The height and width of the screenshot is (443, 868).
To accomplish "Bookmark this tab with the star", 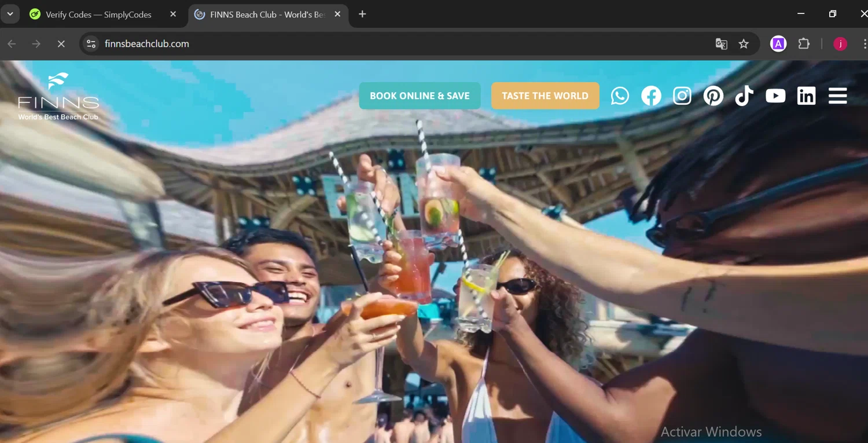I will 744,44.
